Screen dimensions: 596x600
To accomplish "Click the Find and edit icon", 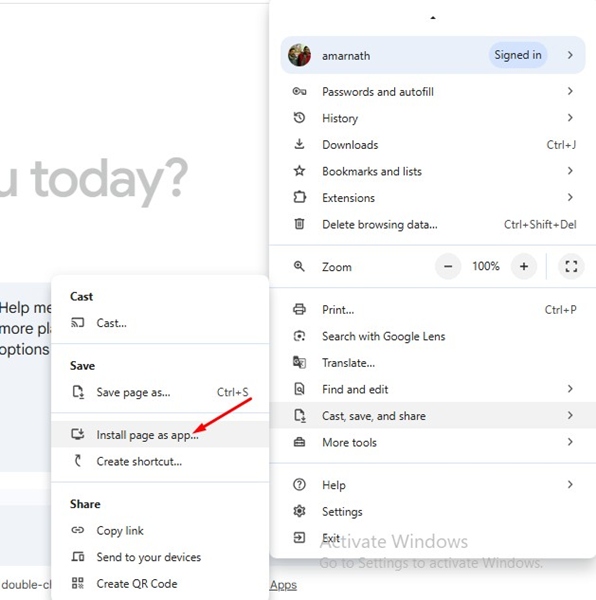I will [x=299, y=389].
